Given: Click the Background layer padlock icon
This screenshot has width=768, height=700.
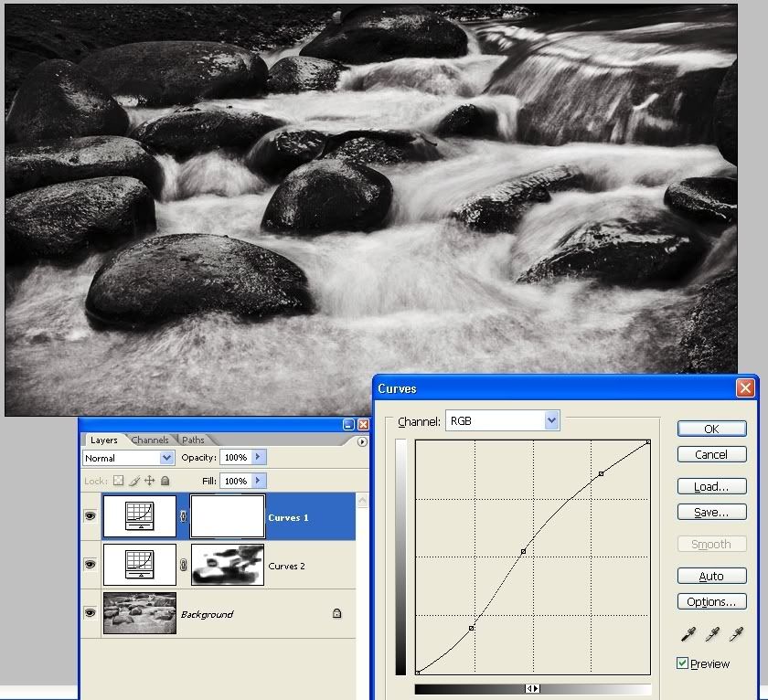Looking at the screenshot, I should 337,613.
